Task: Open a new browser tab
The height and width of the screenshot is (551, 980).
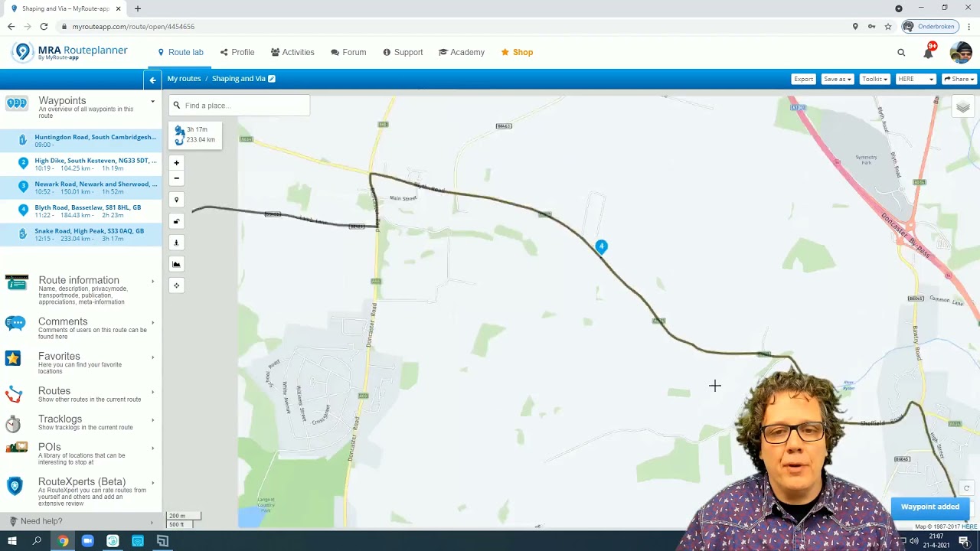Action: [138, 8]
